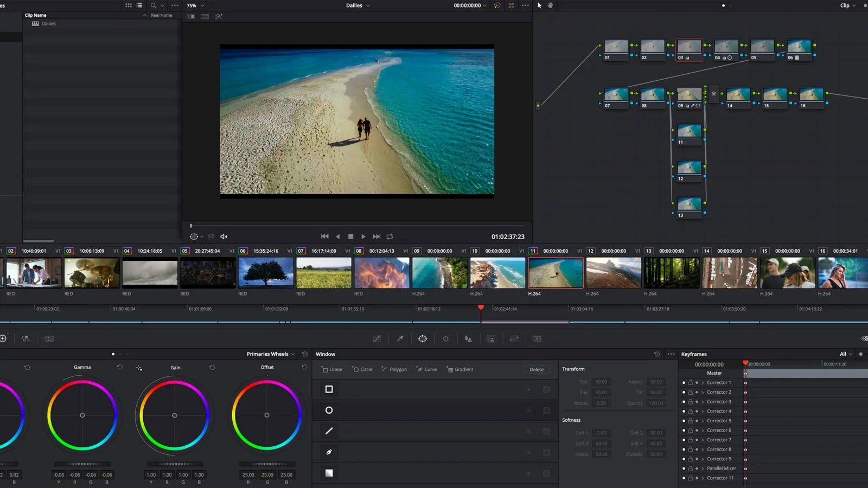868x488 pixels.
Task: Open the Blur/Sharpen palette icon
Action: tap(468, 339)
